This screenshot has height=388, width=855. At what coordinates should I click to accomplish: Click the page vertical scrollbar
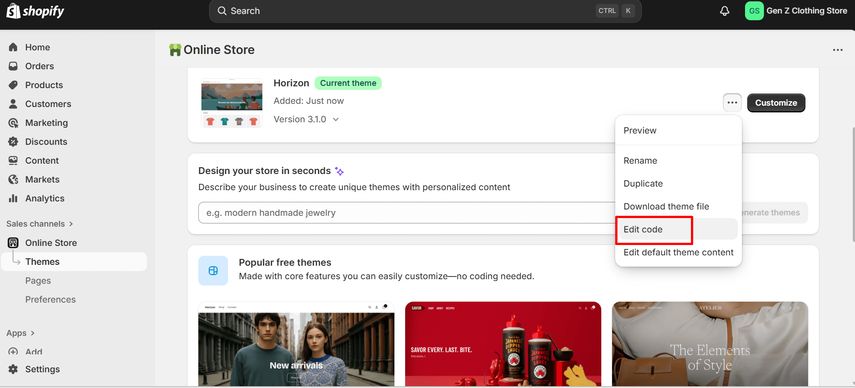852,185
